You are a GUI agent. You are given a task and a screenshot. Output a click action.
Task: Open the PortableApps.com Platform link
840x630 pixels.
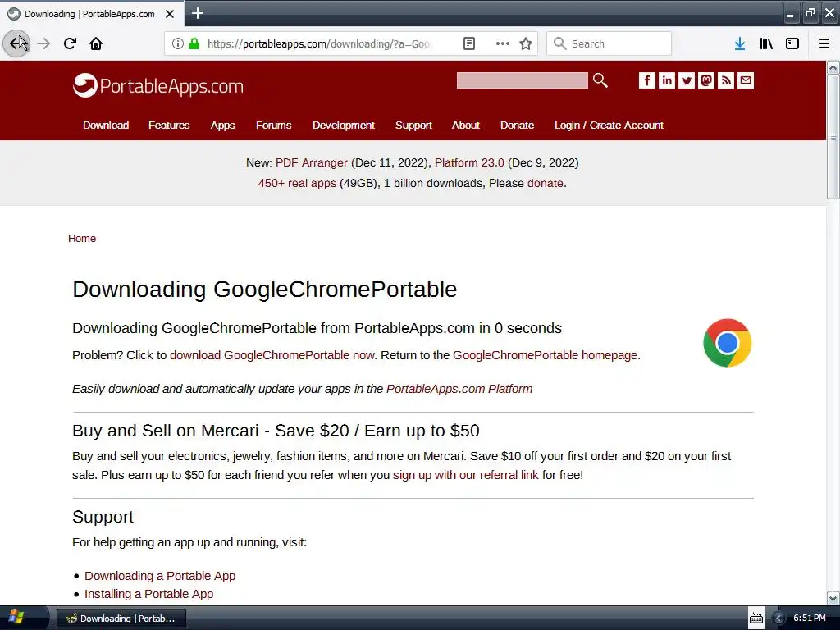pyautogui.click(x=459, y=389)
